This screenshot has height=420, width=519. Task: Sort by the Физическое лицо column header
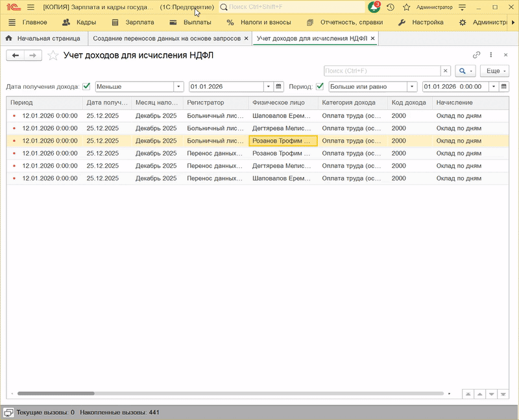pos(284,102)
